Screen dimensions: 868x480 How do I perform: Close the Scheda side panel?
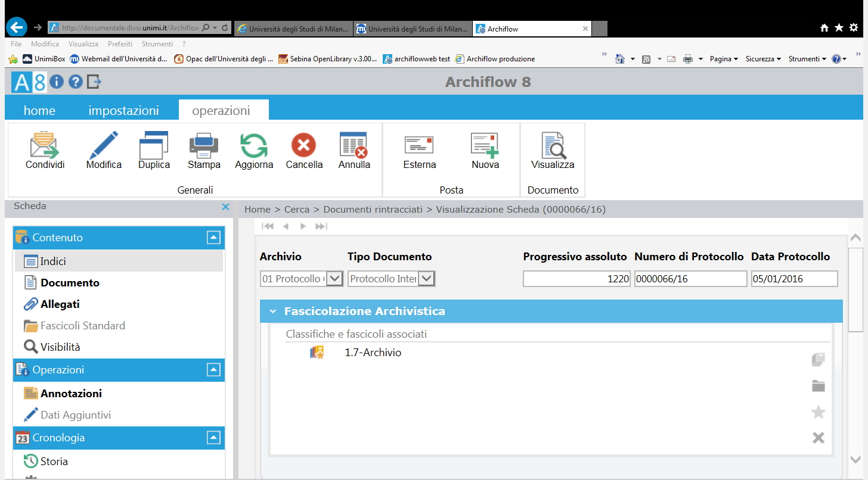(225, 207)
